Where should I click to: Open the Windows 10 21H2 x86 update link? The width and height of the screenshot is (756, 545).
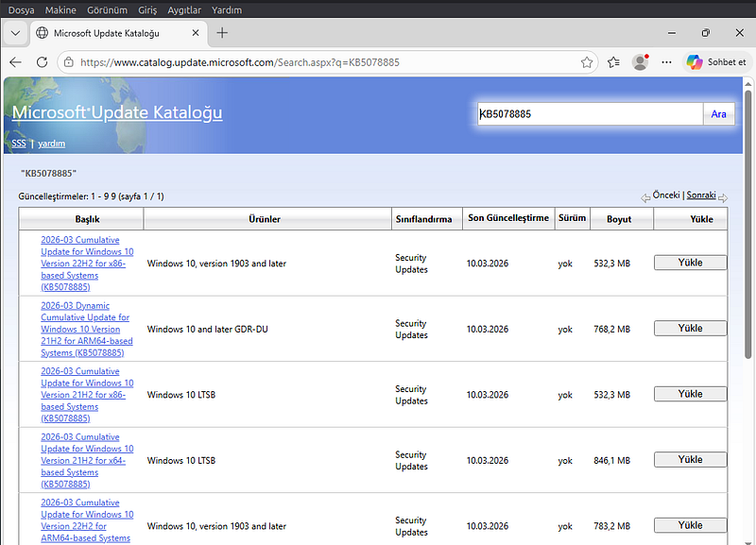click(87, 395)
